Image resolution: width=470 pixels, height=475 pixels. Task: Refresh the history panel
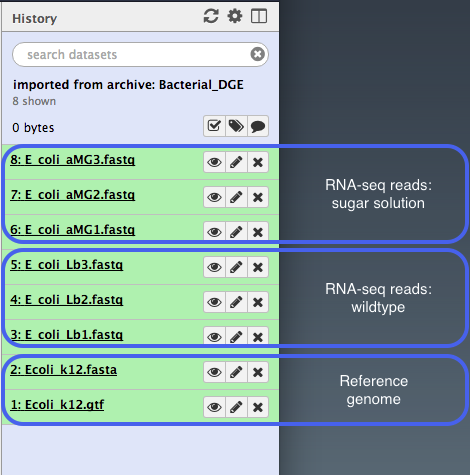(x=211, y=16)
